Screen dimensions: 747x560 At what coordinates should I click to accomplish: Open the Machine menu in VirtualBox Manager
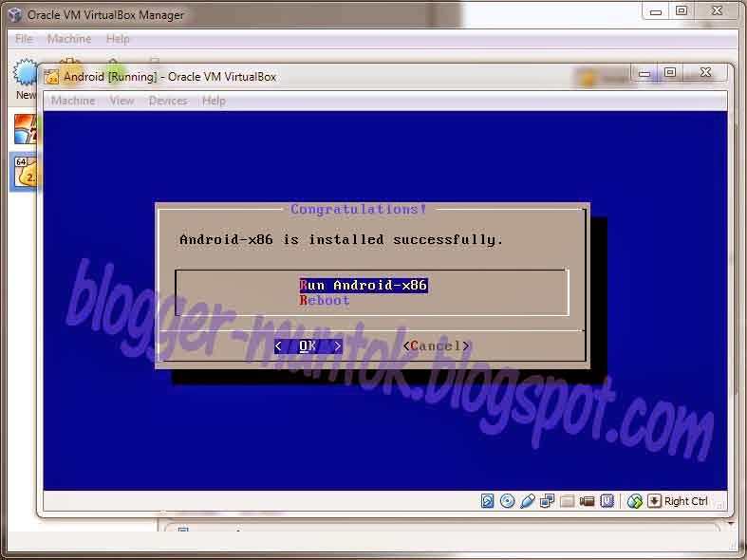click(x=69, y=39)
